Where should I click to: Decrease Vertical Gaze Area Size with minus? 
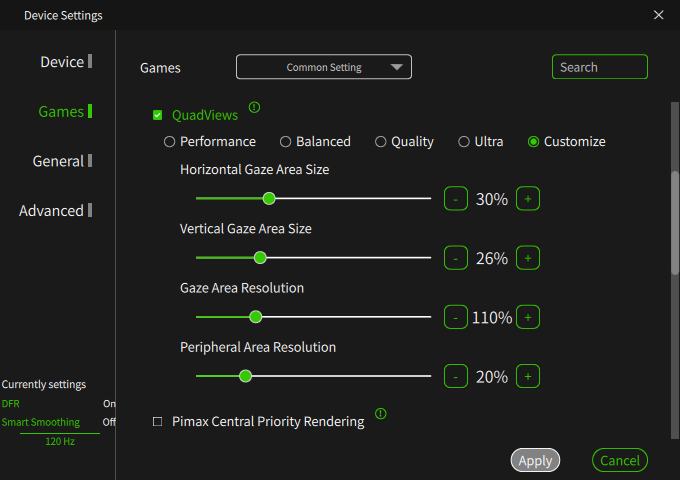455,258
